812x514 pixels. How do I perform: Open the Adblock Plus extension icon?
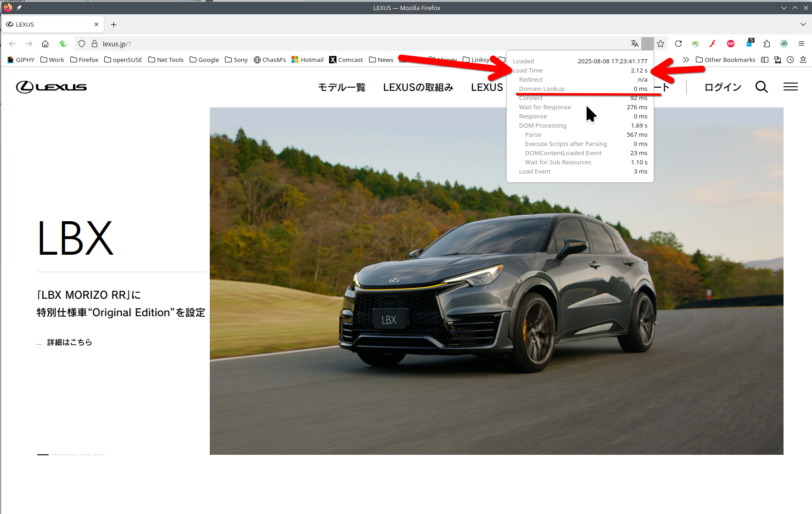pos(731,44)
